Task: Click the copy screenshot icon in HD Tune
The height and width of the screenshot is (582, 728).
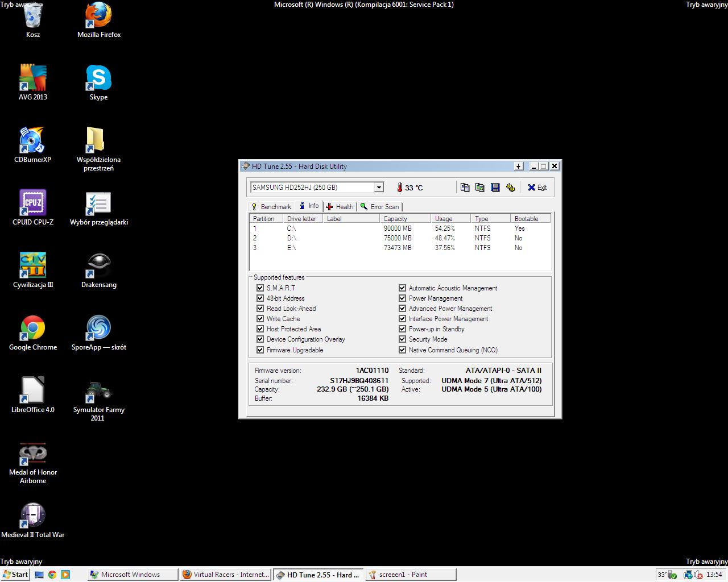Action: click(x=480, y=188)
